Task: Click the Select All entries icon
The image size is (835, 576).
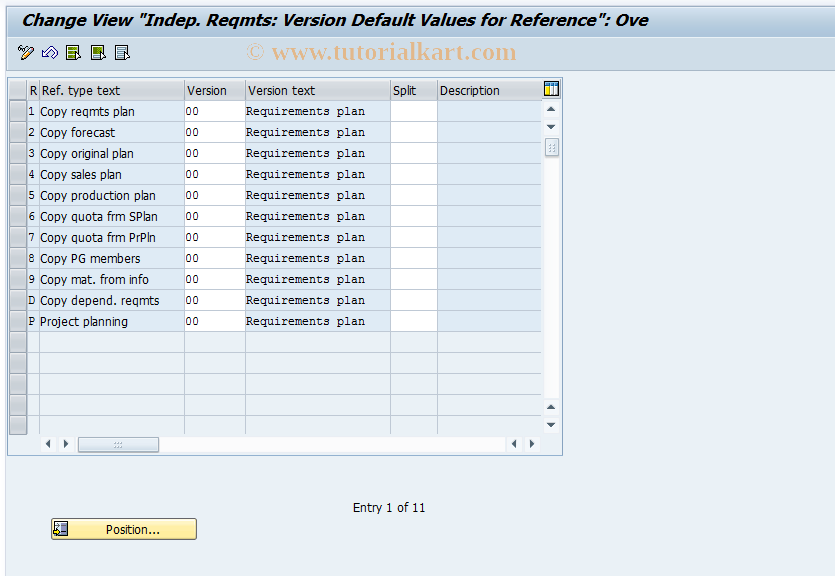Action: pos(73,52)
